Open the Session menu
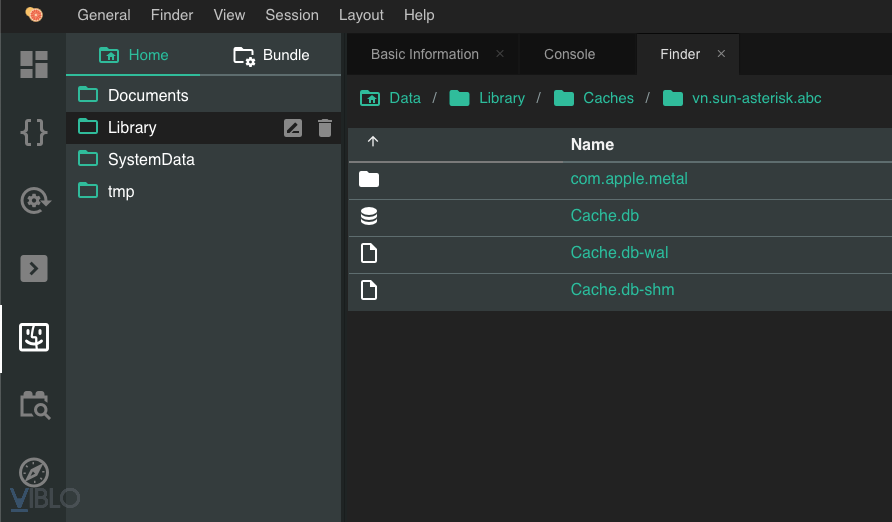The image size is (892, 522). (x=292, y=15)
